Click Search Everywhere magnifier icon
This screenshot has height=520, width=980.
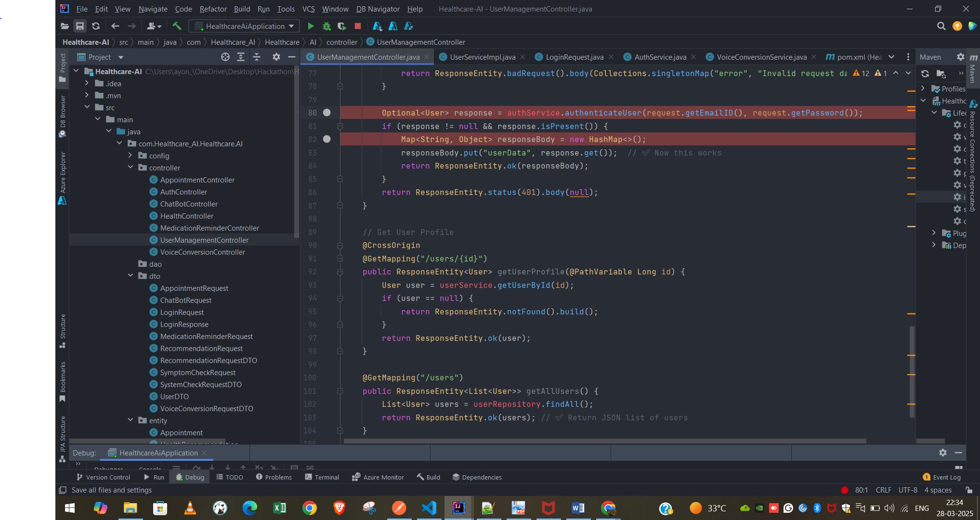[x=941, y=26]
